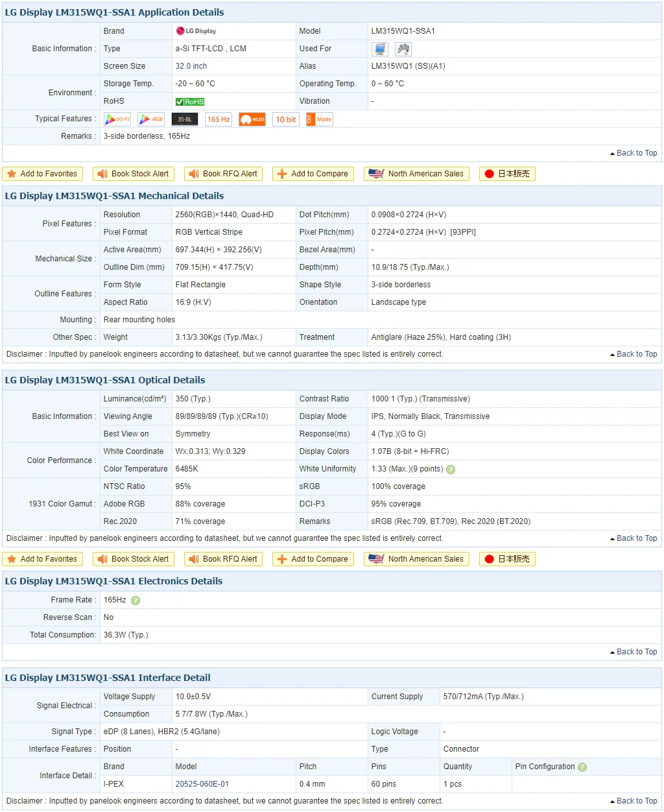Book Stock Alert below Application Details section
This screenshot has width=664, height=812.
134,174
